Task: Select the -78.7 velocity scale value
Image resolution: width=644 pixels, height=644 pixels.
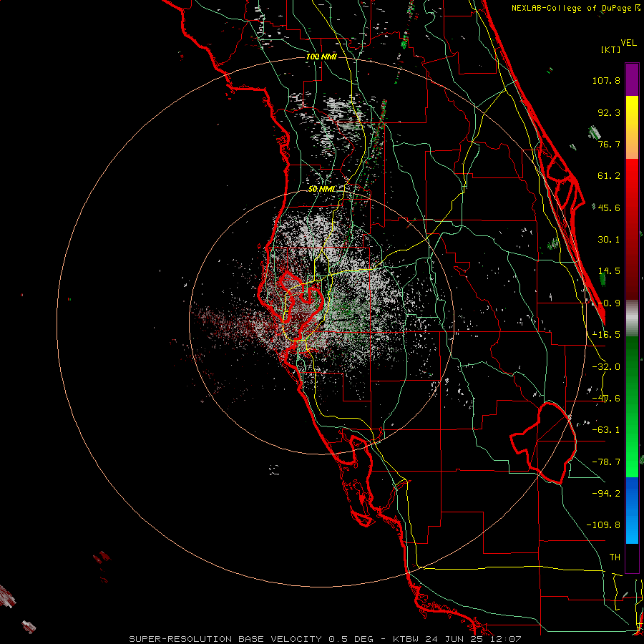Action: 606,462
